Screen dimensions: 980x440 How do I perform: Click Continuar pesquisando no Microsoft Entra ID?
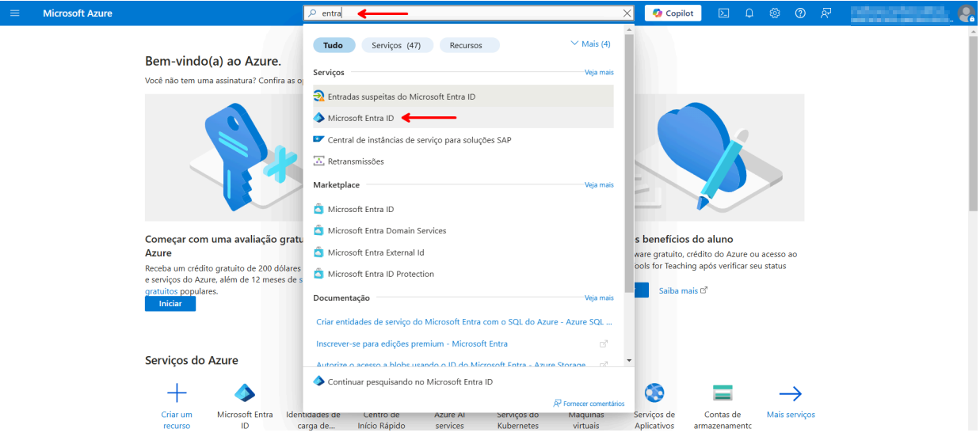point(410,381)
